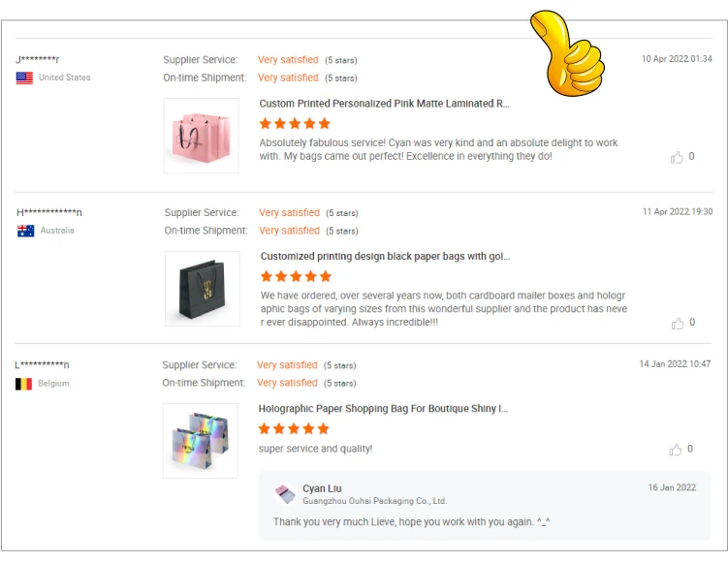Open Holographic Paper Shopping Bag product link
Image resolution: width=728 pixels, height=563 pixels.
(x=383, y=409)
